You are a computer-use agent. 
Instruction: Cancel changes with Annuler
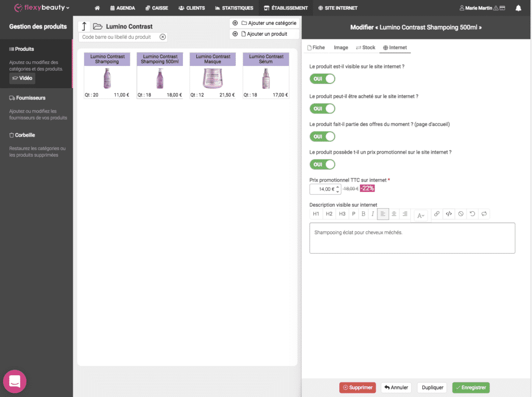[396, 388]
